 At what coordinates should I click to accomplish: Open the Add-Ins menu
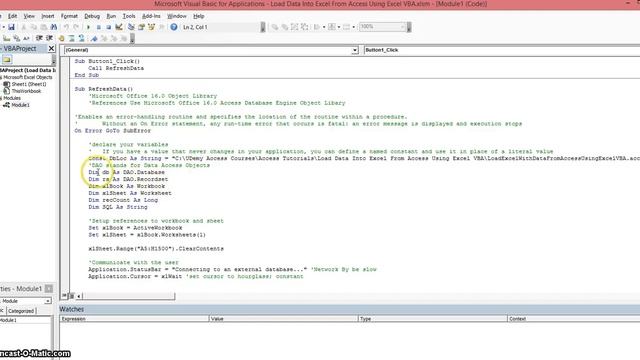[x=151, y=16]
